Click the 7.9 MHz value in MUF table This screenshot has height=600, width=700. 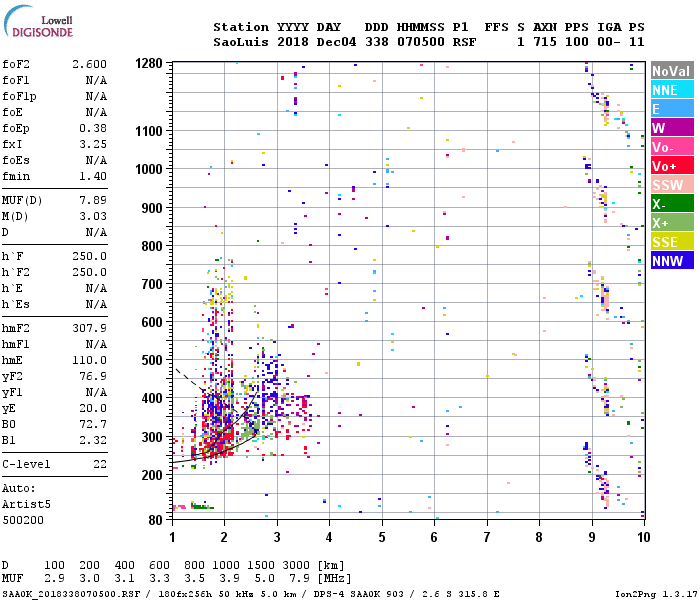tap(300, 579)
